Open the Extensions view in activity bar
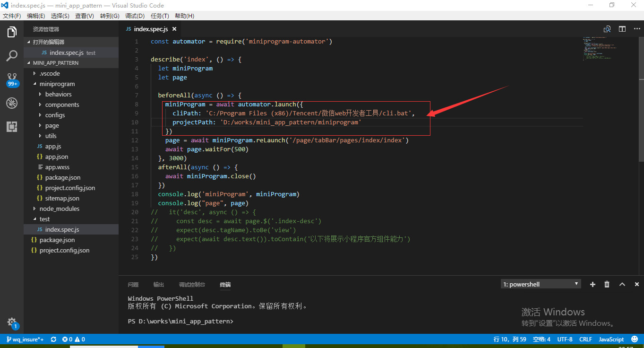The height and width of the screenshot is (348, 644). (x=12, y=126)
